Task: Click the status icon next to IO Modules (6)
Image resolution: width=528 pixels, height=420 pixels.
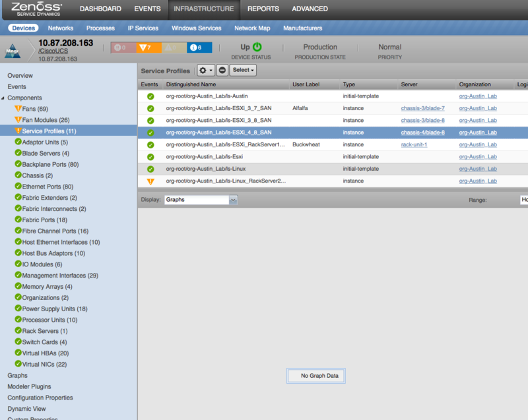Action: (x=18, y=264)
